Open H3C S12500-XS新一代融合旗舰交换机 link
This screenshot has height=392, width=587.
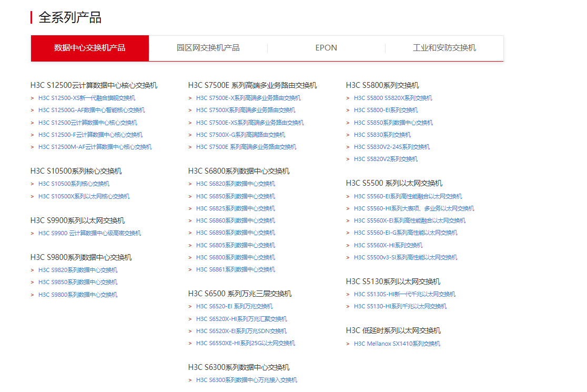pos(87,98)
